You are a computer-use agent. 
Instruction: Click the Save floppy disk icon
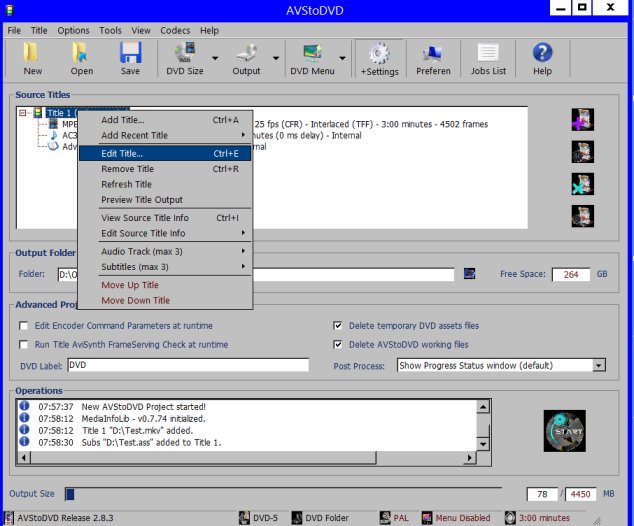coord(130,53)
